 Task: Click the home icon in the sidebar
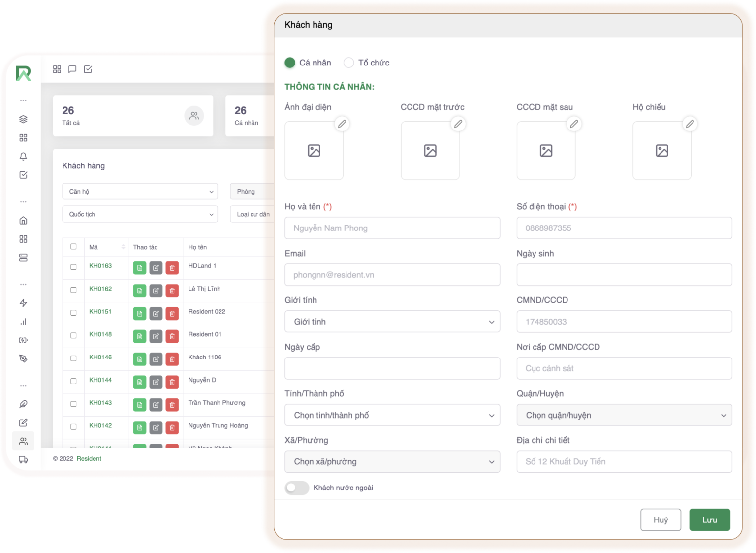coord(23,221)
